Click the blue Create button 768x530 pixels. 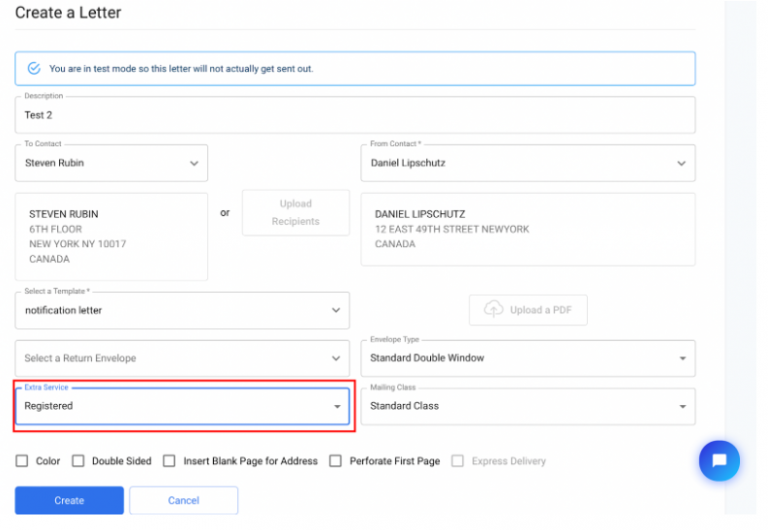tap(69, 500)
